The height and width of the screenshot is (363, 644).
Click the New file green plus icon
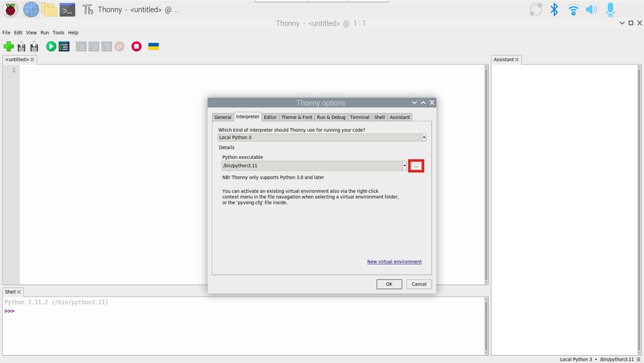8,46
